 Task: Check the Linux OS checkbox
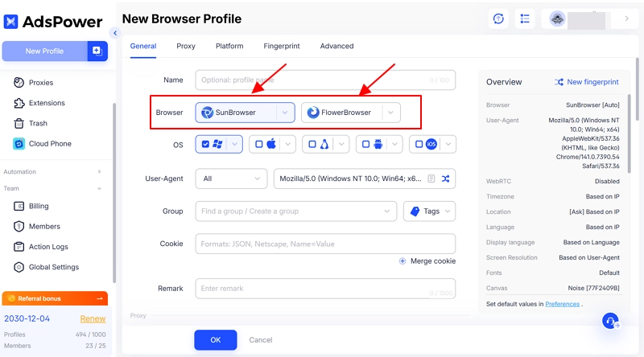click(312, 144)
